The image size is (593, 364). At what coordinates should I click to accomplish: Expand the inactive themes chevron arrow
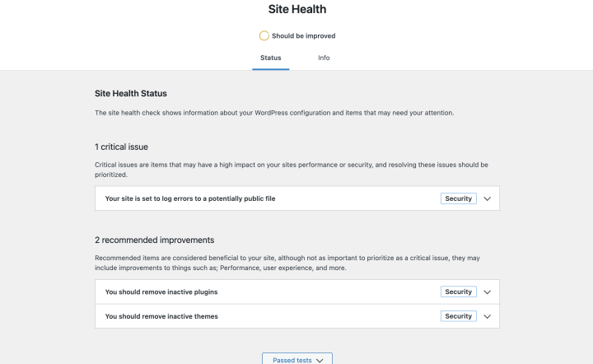(x=487, y=316)
